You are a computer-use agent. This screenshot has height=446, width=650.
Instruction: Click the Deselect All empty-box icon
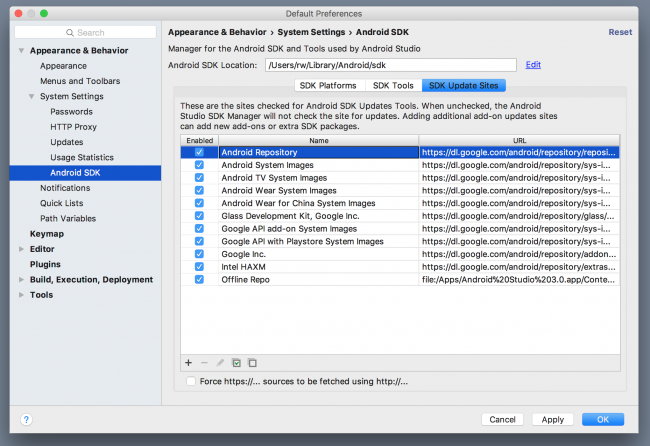click(252, 362)
